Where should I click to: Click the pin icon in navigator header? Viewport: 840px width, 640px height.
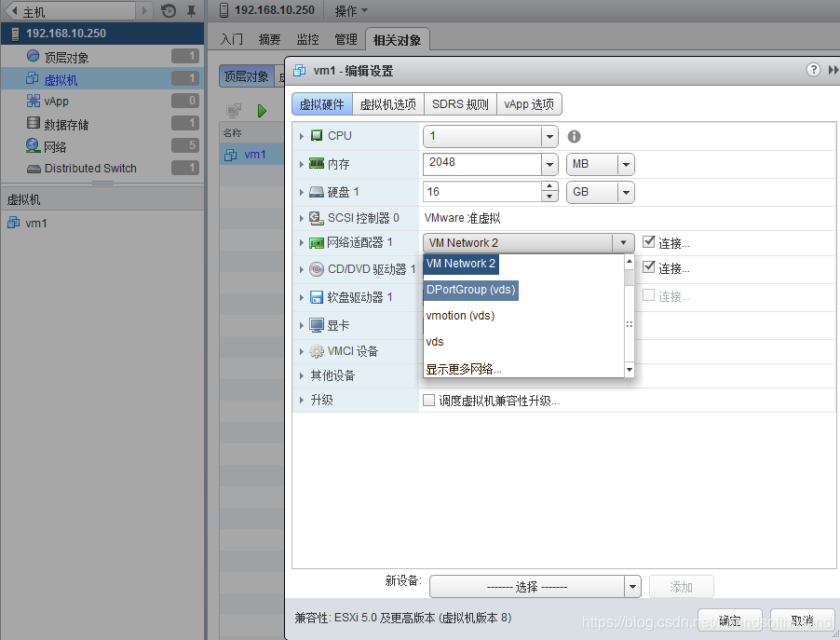(191, 11)
